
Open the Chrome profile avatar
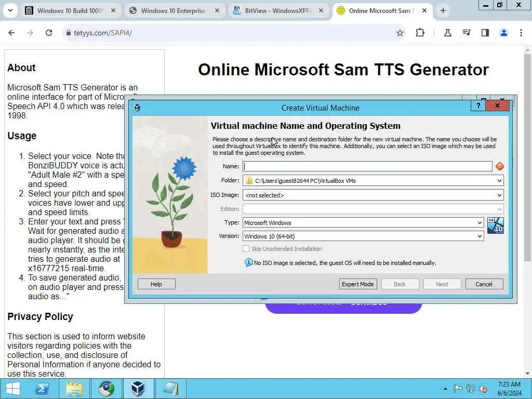(504, 33)
